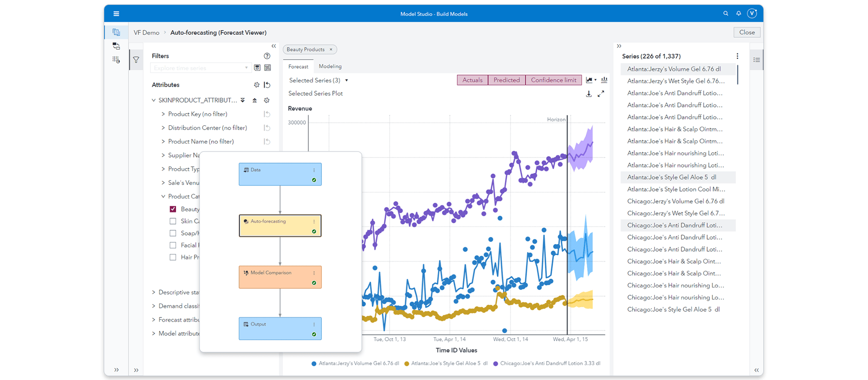This screenshot has width=868, height=380.
Task: Expand the Product Key filter
Action: (163, 114)
